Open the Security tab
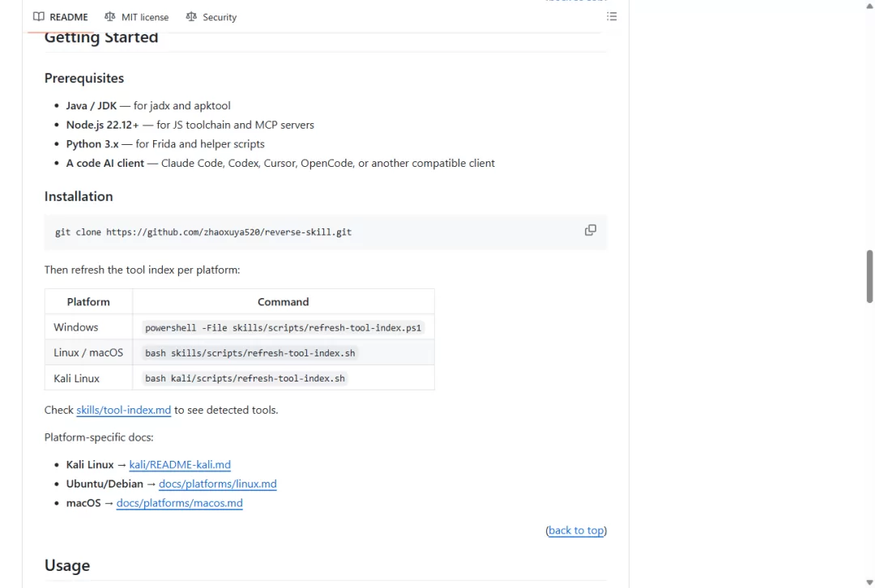 [211, 17]
